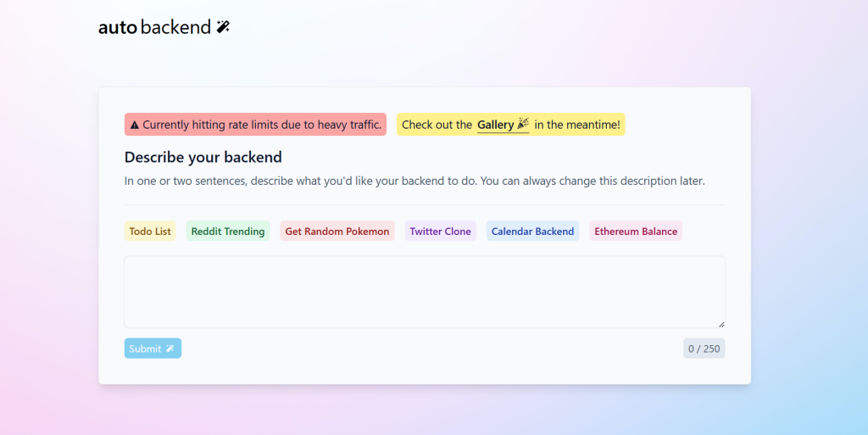Click the party popper icon next to Gallery

coord(523,125)
